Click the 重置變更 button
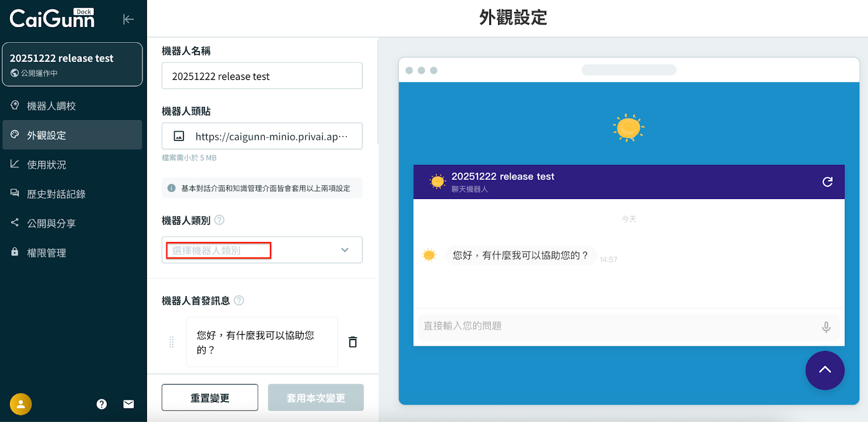 point(209,398)
